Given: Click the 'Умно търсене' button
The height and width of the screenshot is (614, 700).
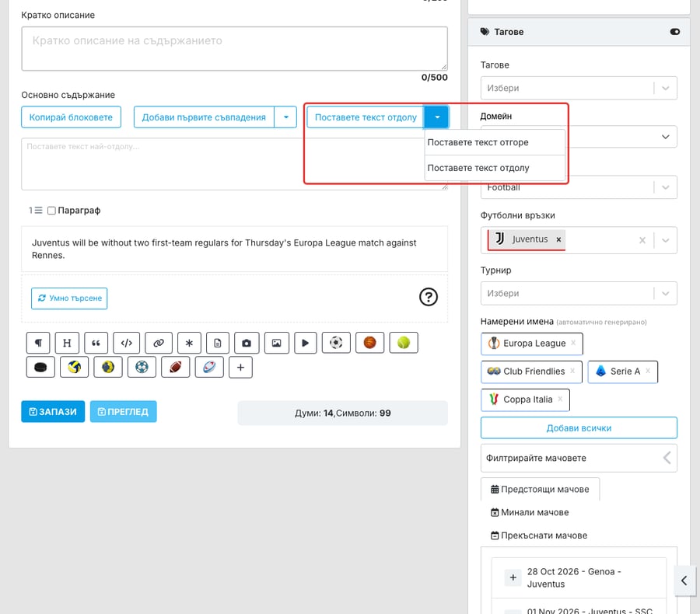Looking at the screenshot, I should pyautogui.click(x=69, y=298).
